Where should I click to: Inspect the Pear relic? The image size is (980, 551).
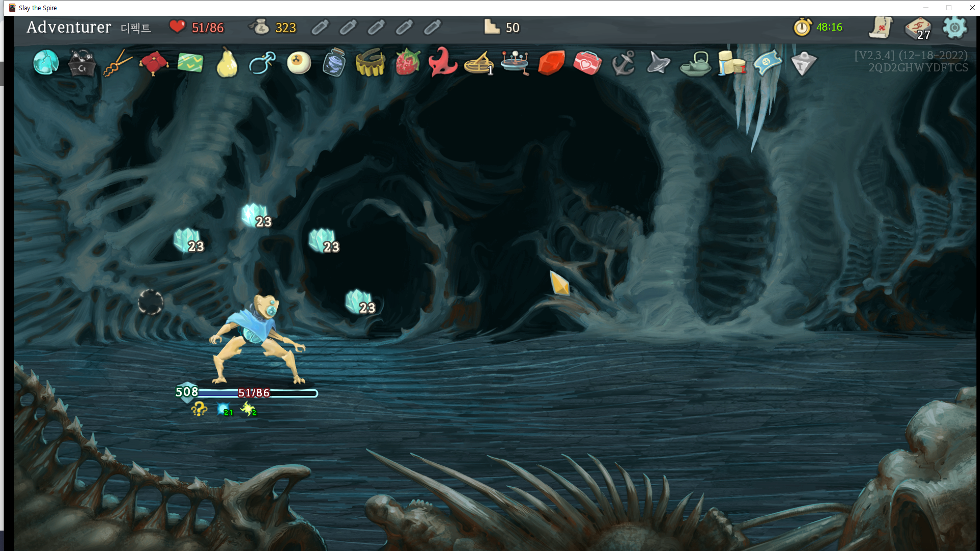pos(227,63)
